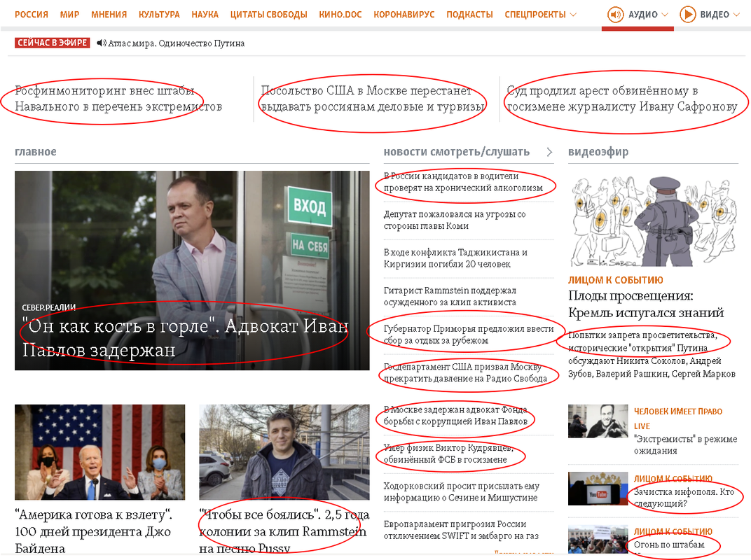The width and height of the screenshot is (751, 560).
Task: Click the новости смотреть/слушать heading
Action: pos(457,152)
